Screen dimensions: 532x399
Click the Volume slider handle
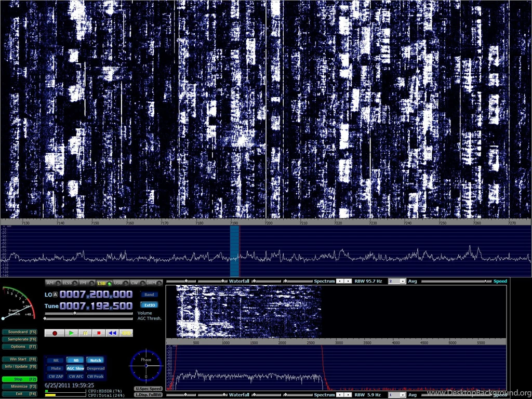pos(75,313)
